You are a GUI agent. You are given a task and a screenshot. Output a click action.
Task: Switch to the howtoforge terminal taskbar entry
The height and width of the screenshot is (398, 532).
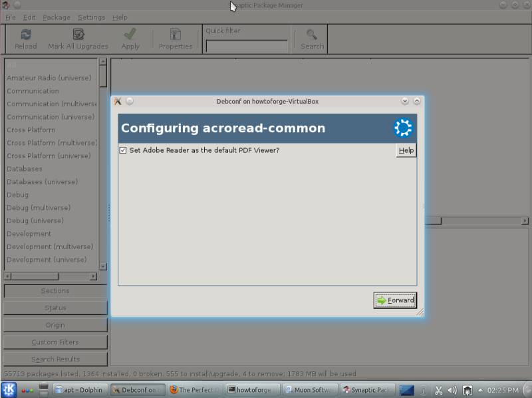click(x=253, y=390)
